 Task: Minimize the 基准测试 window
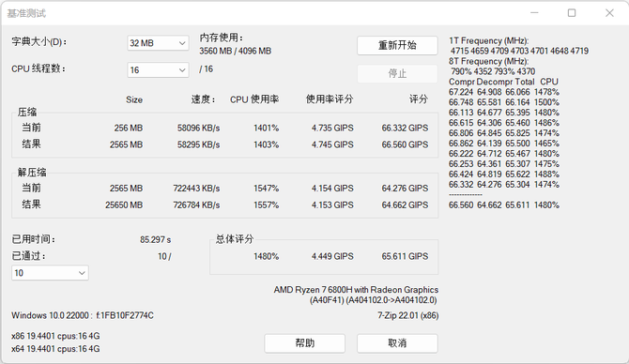[x=534, y=13]
